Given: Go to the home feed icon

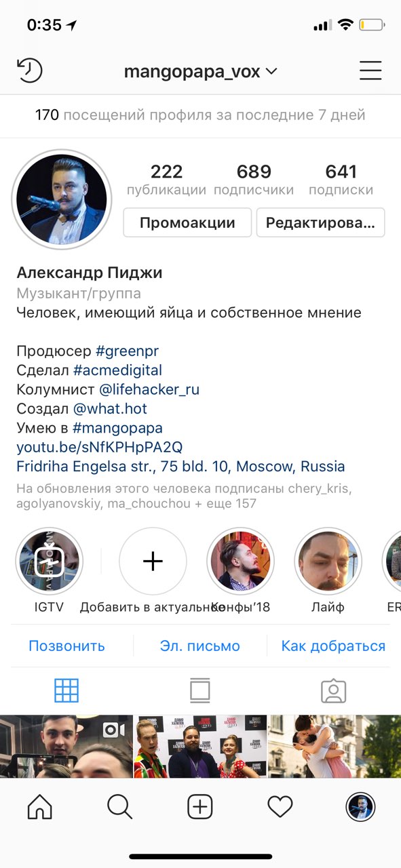Looking at the screenshot, I should point(39,806).
